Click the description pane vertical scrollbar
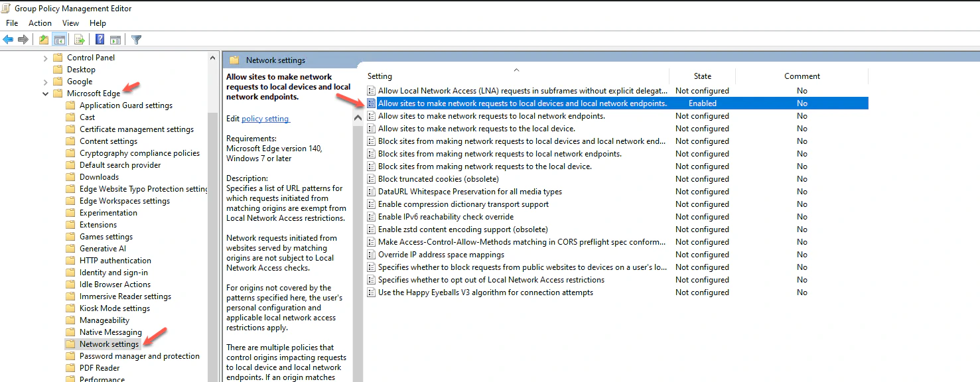 [x=358, y=252]
